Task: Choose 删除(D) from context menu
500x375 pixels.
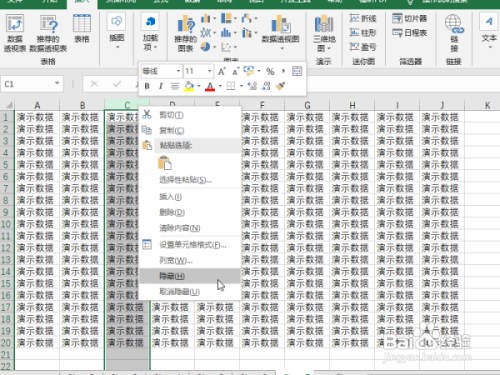Action: [x=190, y=213]
